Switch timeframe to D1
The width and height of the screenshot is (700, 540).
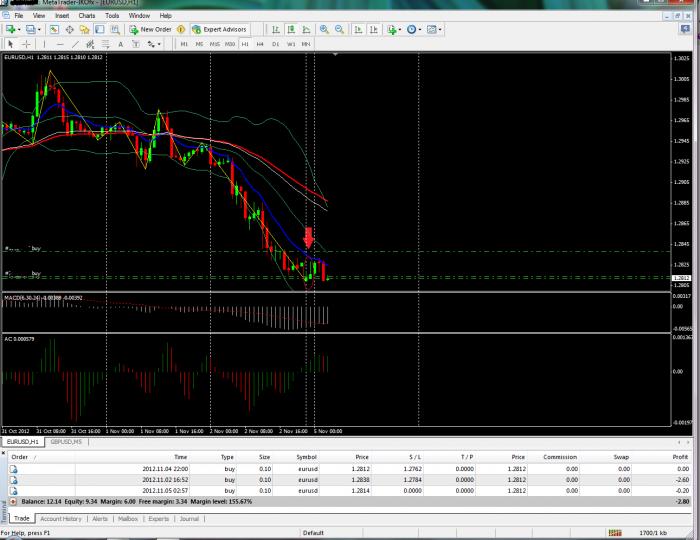(x=275, y=44)
